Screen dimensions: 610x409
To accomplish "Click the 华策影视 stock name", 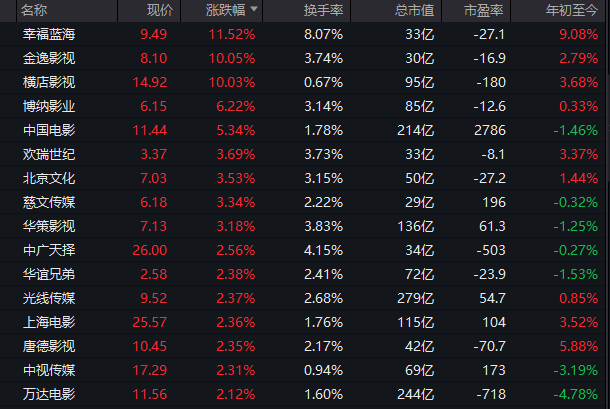I will tap(49, 226).
